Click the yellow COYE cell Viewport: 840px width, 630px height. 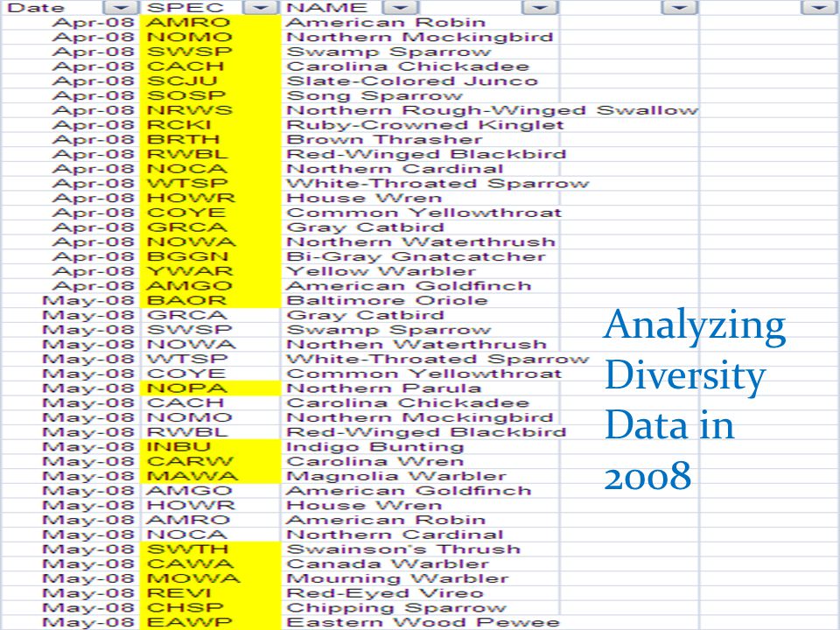point(210,213)
